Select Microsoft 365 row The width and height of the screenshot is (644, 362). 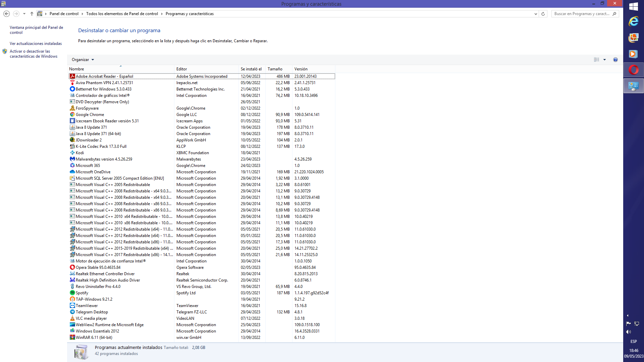pyautogui.click(x=202, y=166)
